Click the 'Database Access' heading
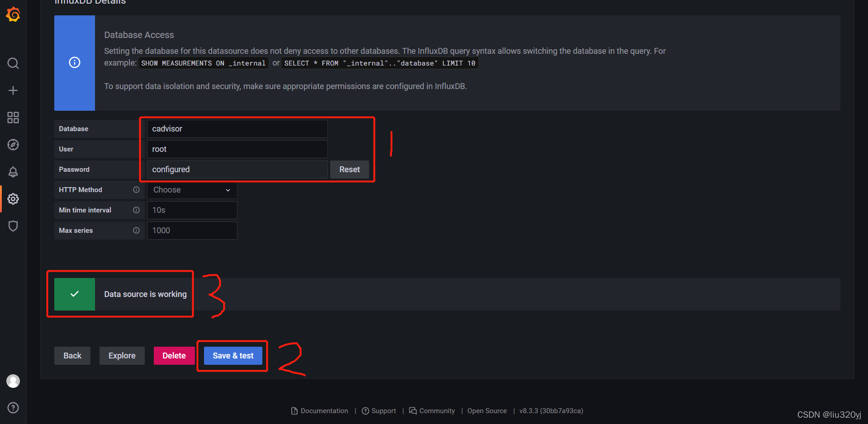 coord(139,35)
